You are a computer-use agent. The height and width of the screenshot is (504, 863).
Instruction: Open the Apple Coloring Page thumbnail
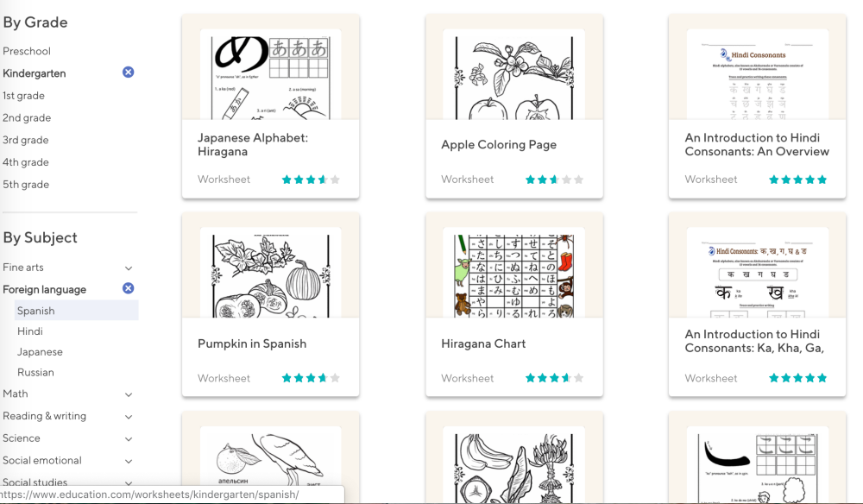[513, 75]
